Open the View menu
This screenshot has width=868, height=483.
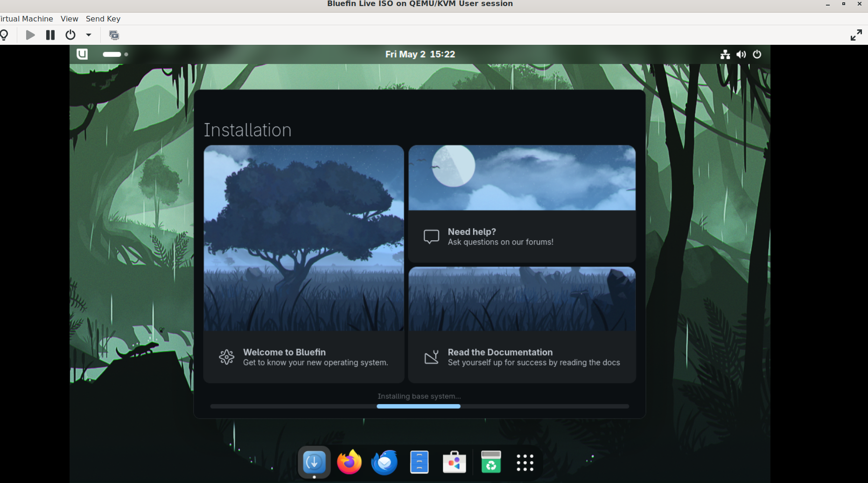[70, 19]
